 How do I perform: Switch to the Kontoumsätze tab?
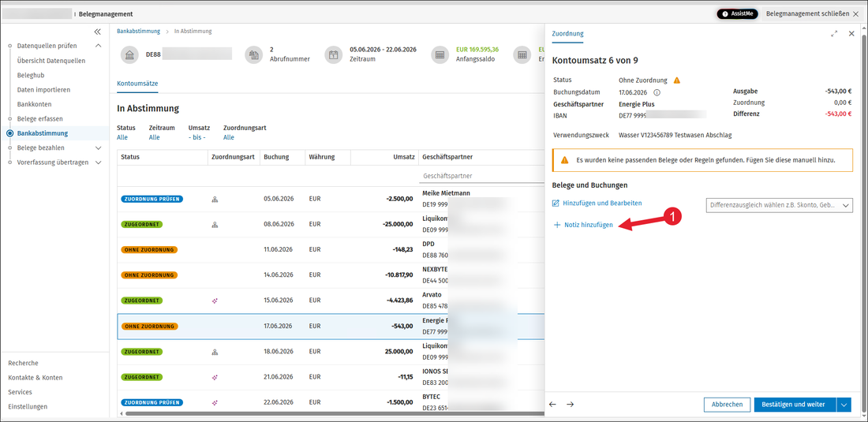138,84
